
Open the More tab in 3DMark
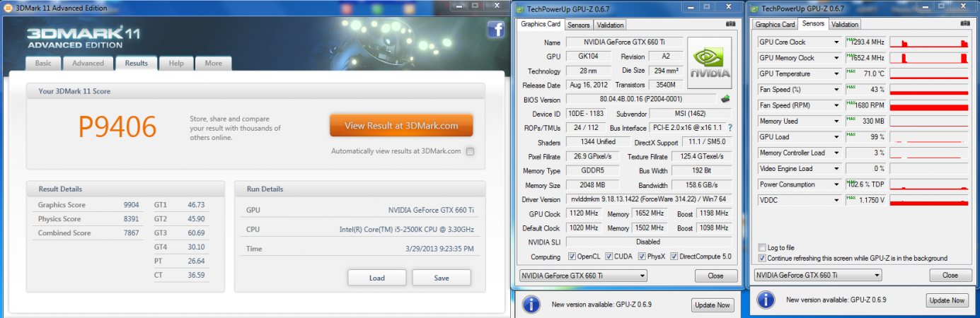pos(213,63)
